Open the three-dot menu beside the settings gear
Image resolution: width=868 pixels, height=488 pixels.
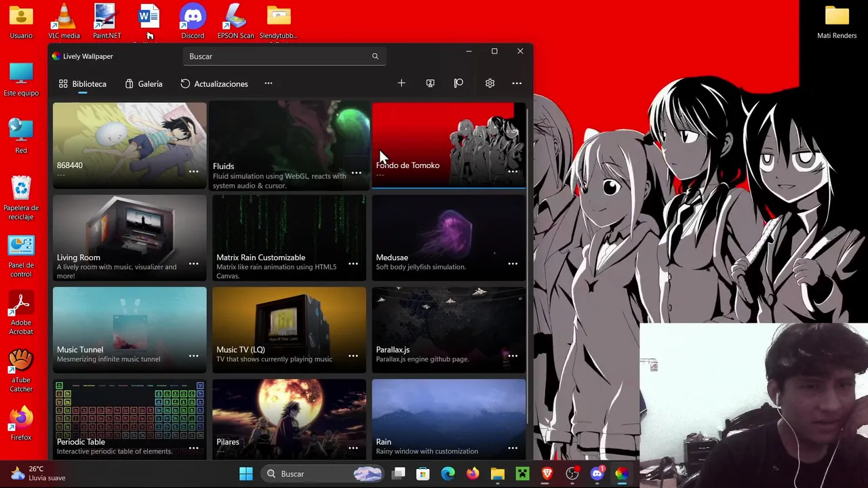(x=517, y=83)
